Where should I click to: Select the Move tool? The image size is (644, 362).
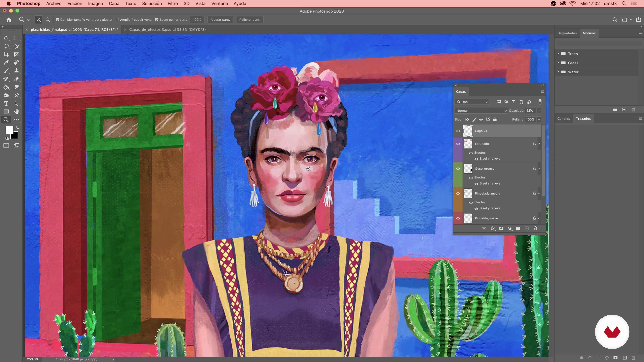(6, 38)
